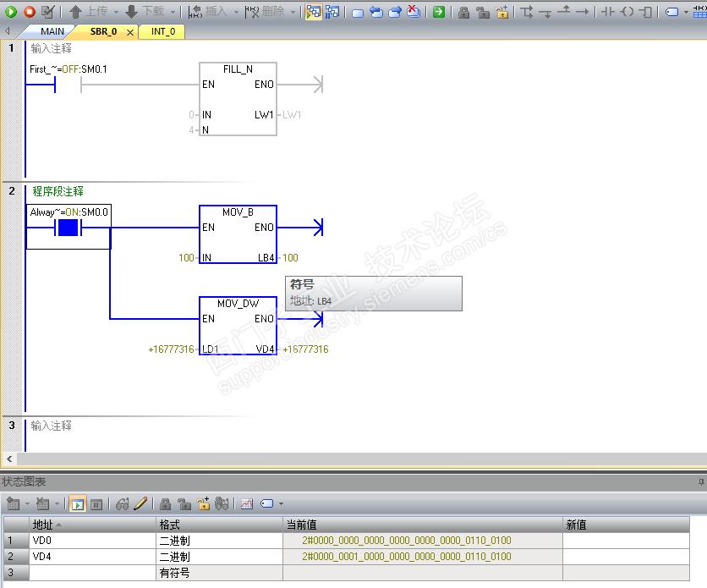Click network 1 comment 输入注释

pyautogui.click(x=51, y=48)
